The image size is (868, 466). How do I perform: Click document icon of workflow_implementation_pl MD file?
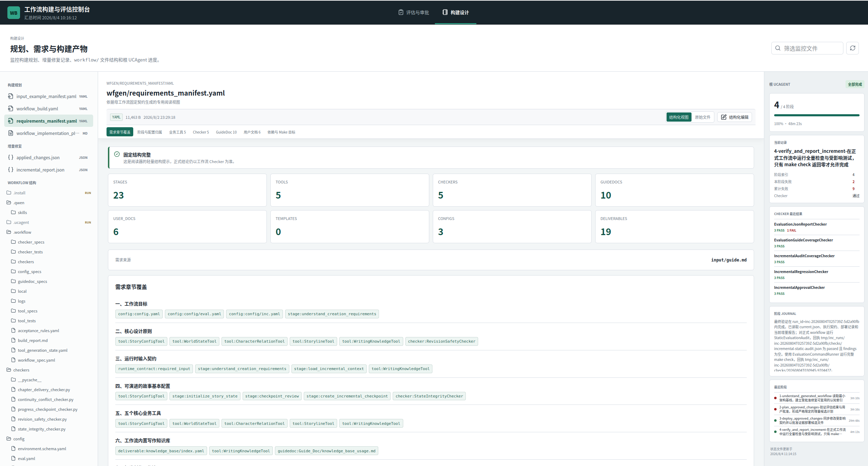pyautogui.click(x=11, y=133)
